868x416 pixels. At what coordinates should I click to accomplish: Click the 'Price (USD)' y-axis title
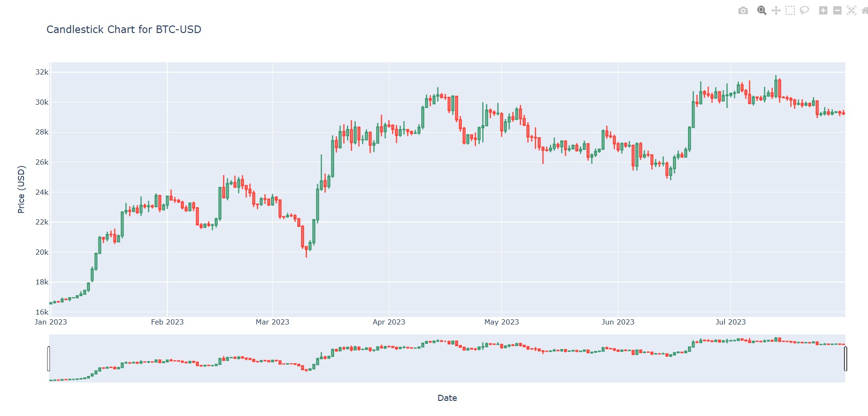pyautogui.click(x=21, y=189)
